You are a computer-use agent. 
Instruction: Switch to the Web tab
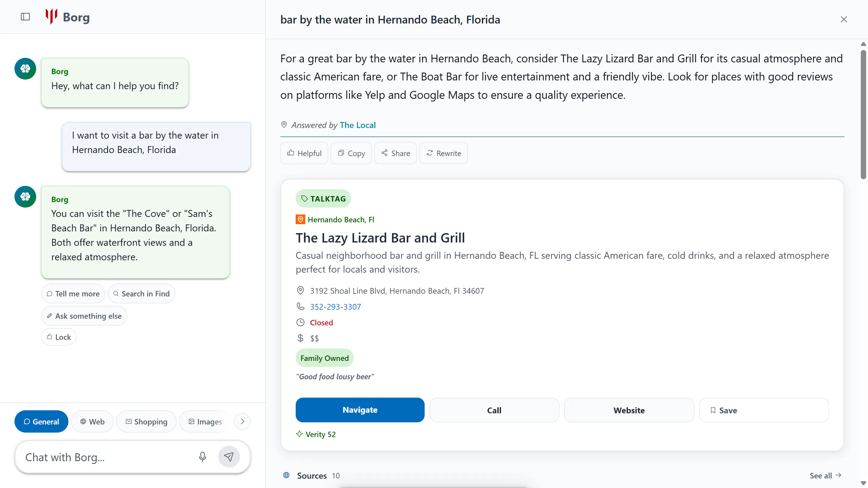92,421
